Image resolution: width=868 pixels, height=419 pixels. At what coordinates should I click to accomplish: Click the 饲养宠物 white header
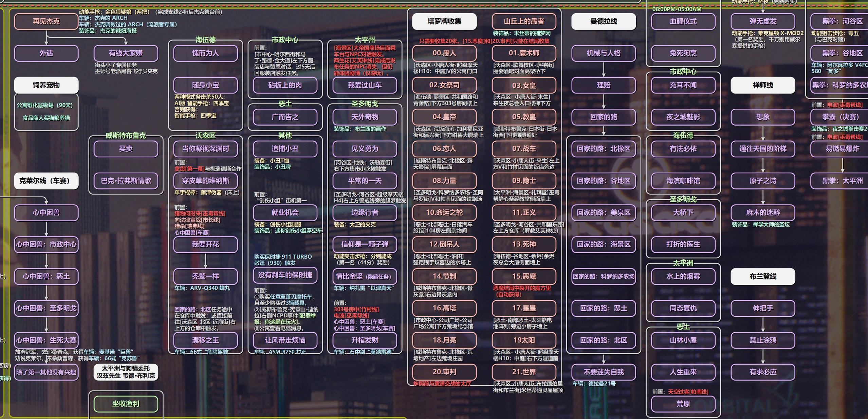[x=46, y=85]
